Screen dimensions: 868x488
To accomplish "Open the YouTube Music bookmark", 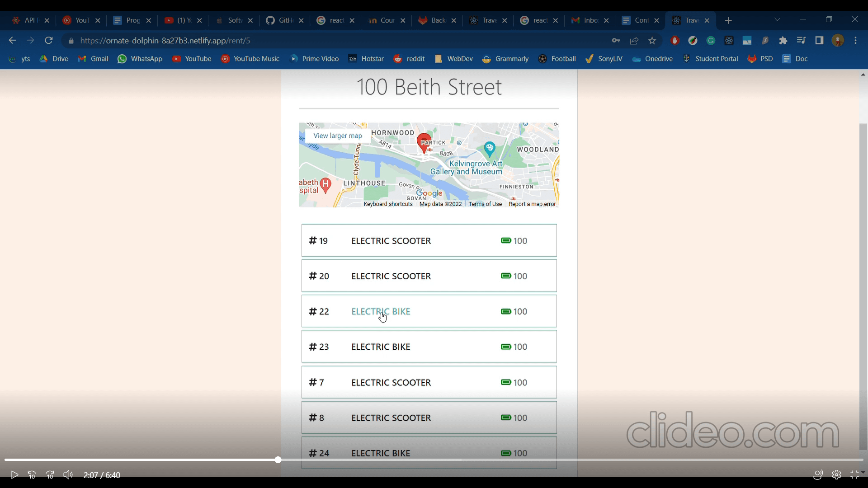I will 250,59.
